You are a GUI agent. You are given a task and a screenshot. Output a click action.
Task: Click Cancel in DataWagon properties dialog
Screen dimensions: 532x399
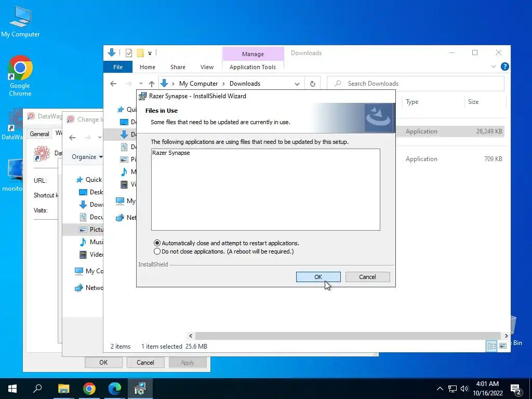click(x=145, y=362)
